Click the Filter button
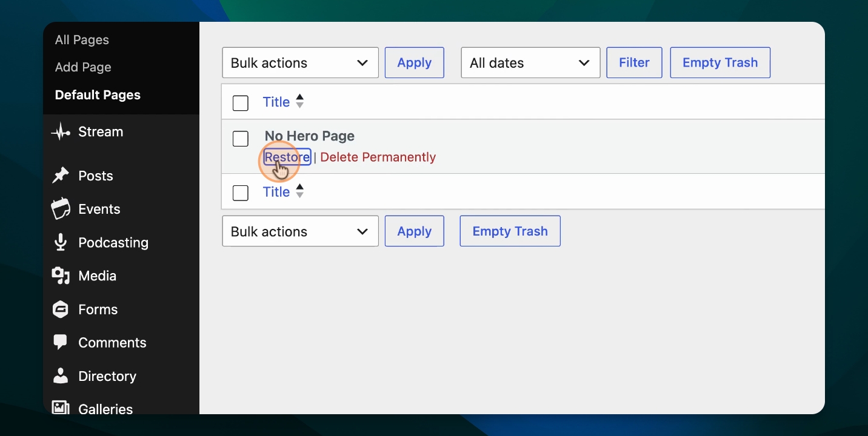The height and width of the screenshot is (436, 868). (634, 63)
